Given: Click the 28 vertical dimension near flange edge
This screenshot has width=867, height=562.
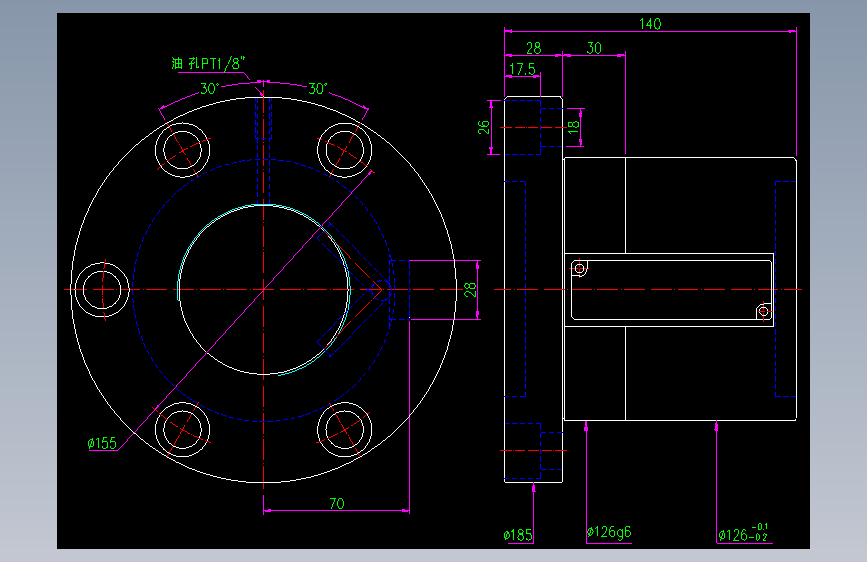Looking at the screenshot, I should pos(470,289).
